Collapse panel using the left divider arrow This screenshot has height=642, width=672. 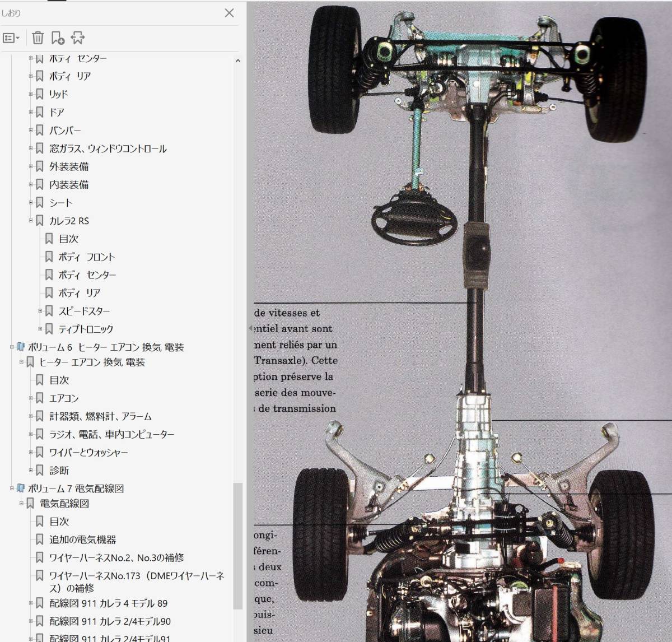250,328
